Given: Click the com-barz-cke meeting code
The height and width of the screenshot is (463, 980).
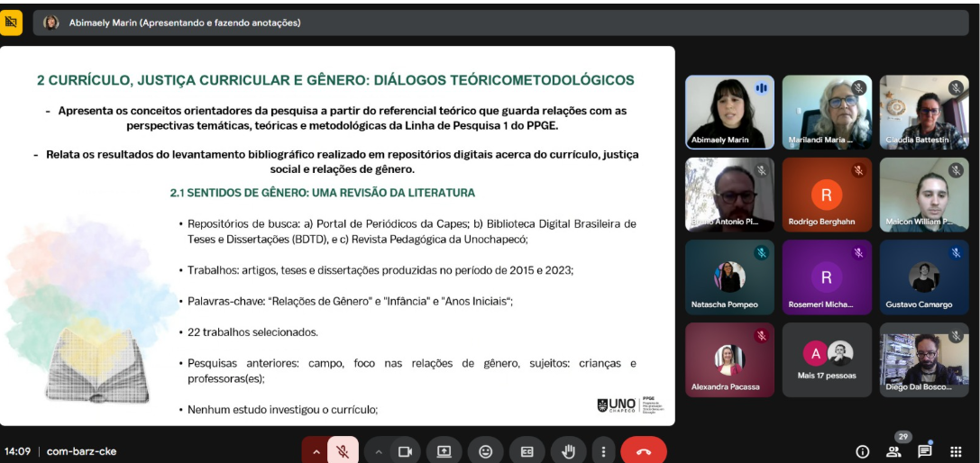Looking at the screenshot, I should (x=81, y=451).
